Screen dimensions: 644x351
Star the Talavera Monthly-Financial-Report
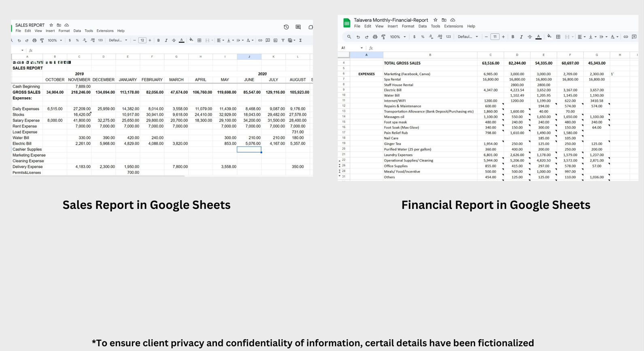point(436,20)
